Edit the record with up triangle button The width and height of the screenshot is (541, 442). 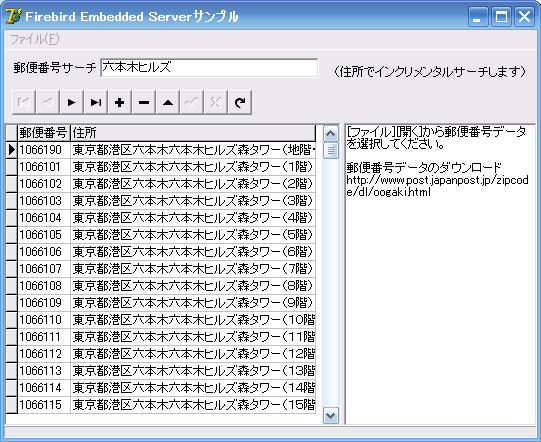click(168, 102)
